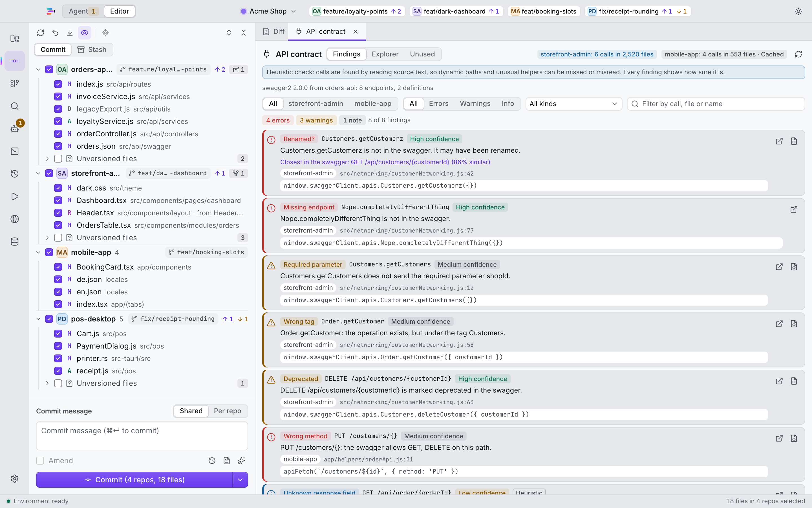Click Commit (4 repos, 18 files) button
This screenshot has width=812, height=508.
[134, 479]
